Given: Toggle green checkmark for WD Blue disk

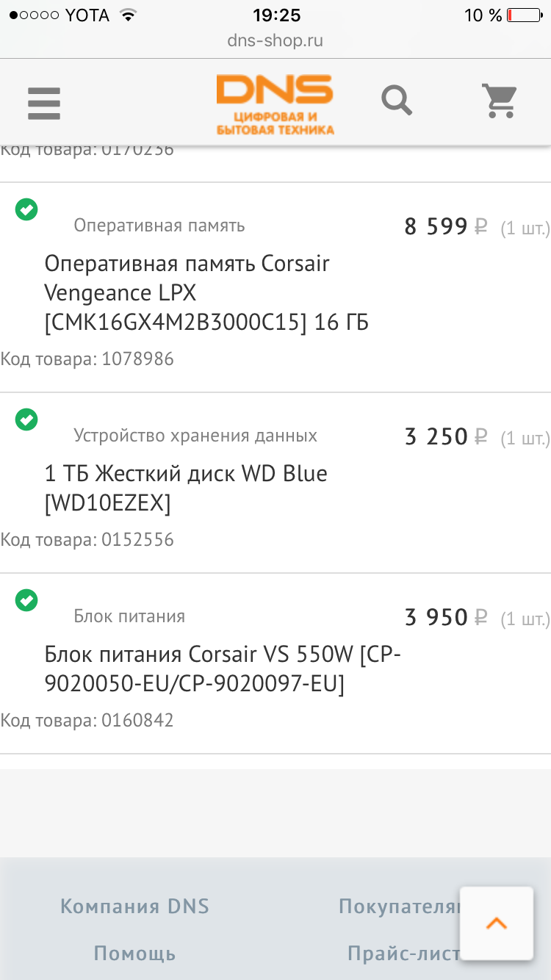Looking at the screenshot, I should point(26,420).
